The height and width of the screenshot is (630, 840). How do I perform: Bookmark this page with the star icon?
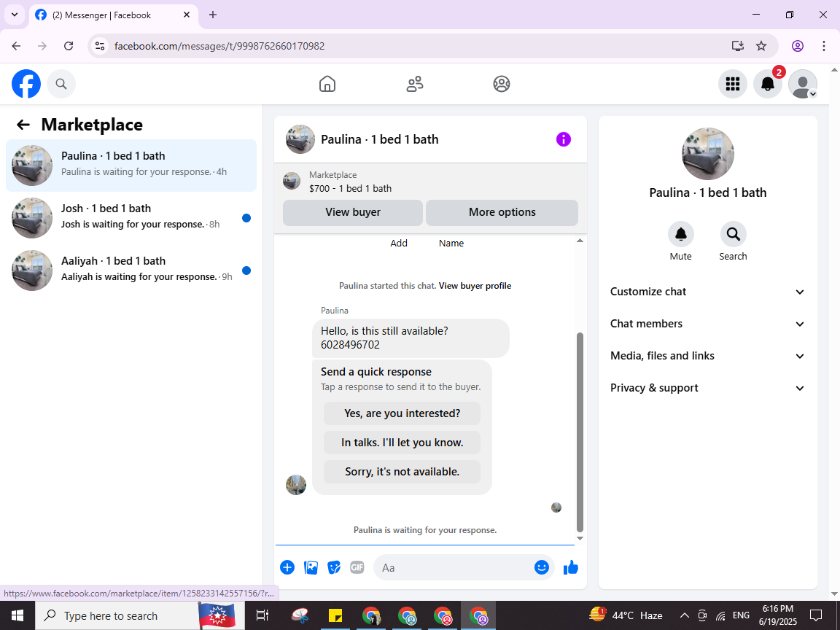pos(761,46)
